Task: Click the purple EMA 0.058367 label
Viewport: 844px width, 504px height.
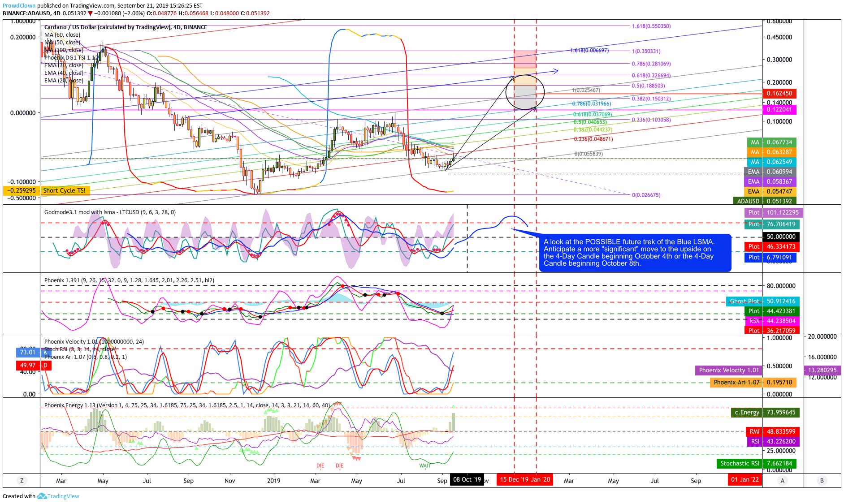Action: 770,181
